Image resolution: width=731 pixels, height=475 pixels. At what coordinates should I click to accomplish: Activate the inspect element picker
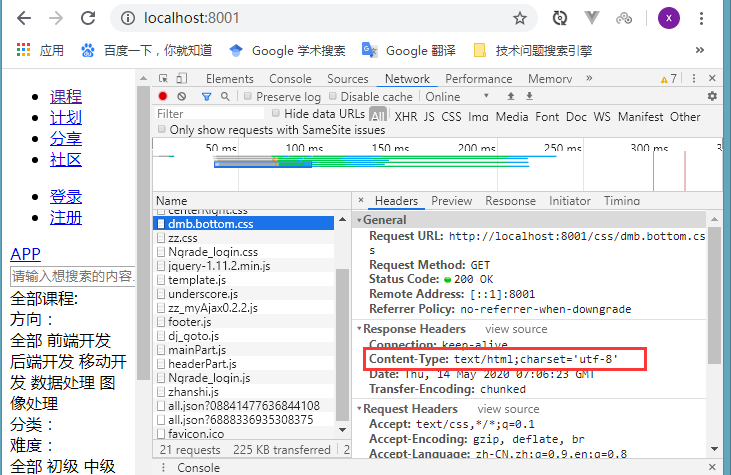click(x=163, y=79)
